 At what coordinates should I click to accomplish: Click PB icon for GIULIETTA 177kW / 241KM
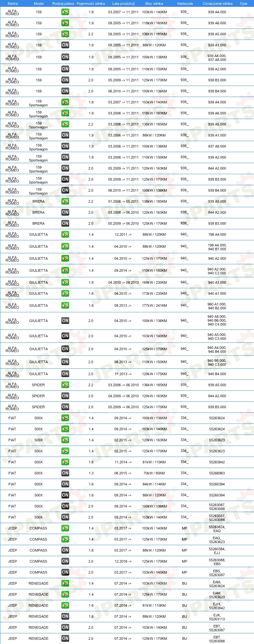(x=65, y=305)
